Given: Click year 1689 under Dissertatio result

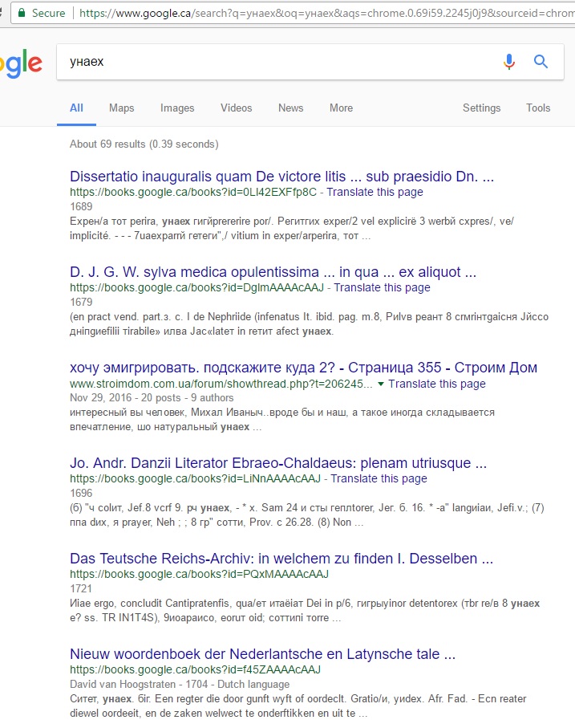Looking at the screenshot, I should (81, 206).
